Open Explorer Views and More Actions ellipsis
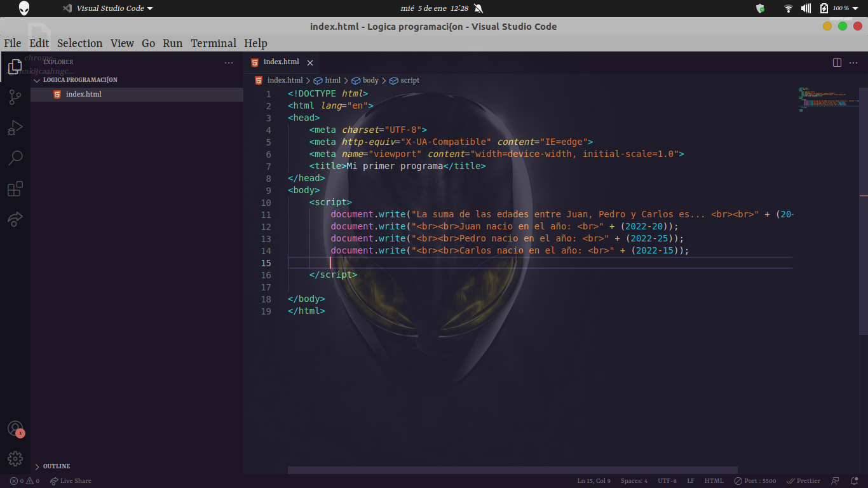Screen dimensions: 868x488 tap(229, 62)
